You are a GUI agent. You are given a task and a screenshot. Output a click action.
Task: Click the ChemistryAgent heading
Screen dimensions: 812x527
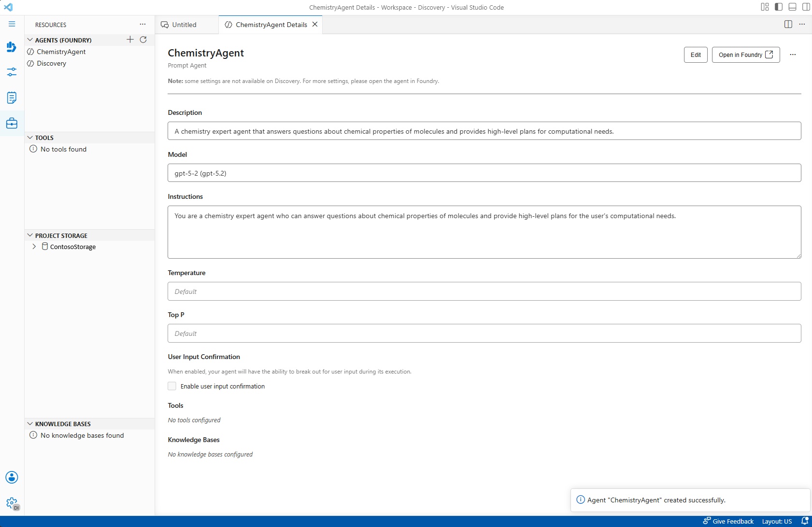click(x=206, y=53)
